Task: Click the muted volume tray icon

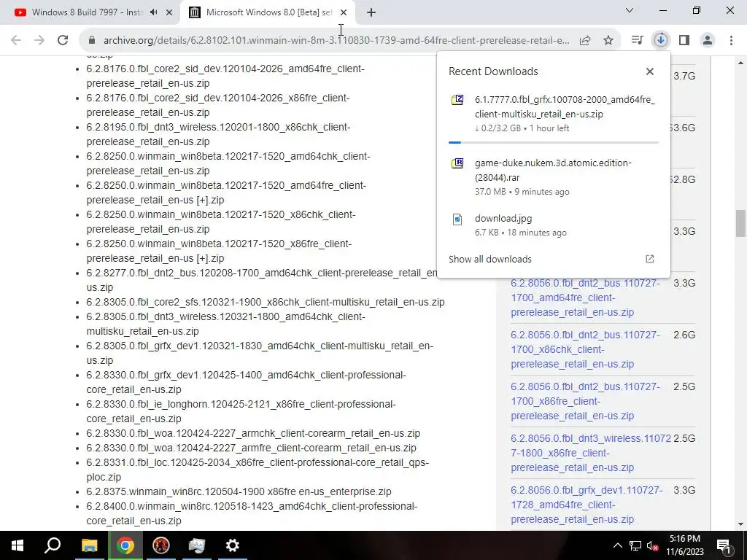Action: pyautogui.click(x=652, y=545)
